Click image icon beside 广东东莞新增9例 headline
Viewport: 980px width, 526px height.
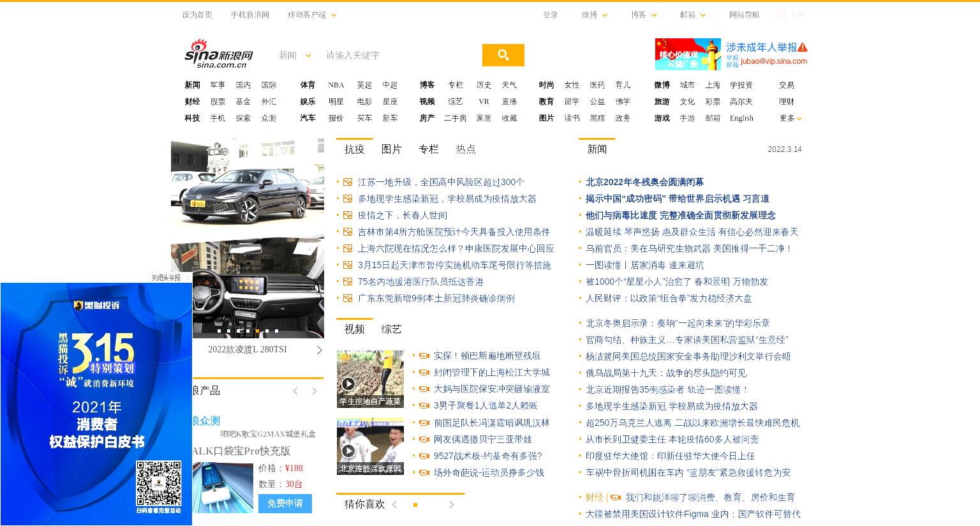348,298
